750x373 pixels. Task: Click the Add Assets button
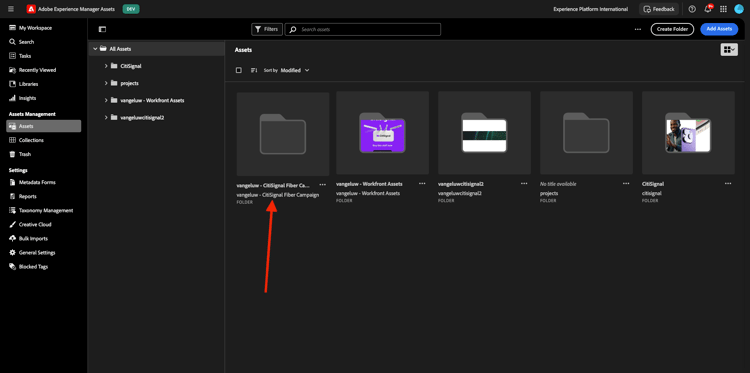[x=719, y=29]
